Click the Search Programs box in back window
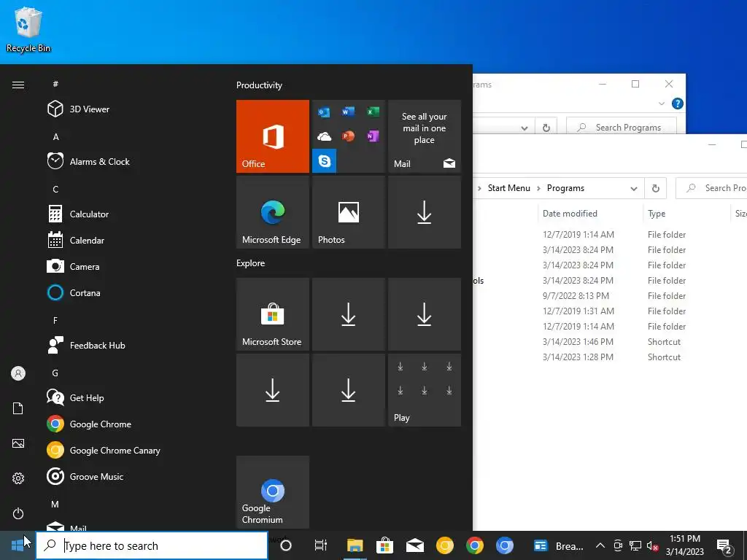The height and width of the screenshot is (560, 747). click(x=622, y=128)
